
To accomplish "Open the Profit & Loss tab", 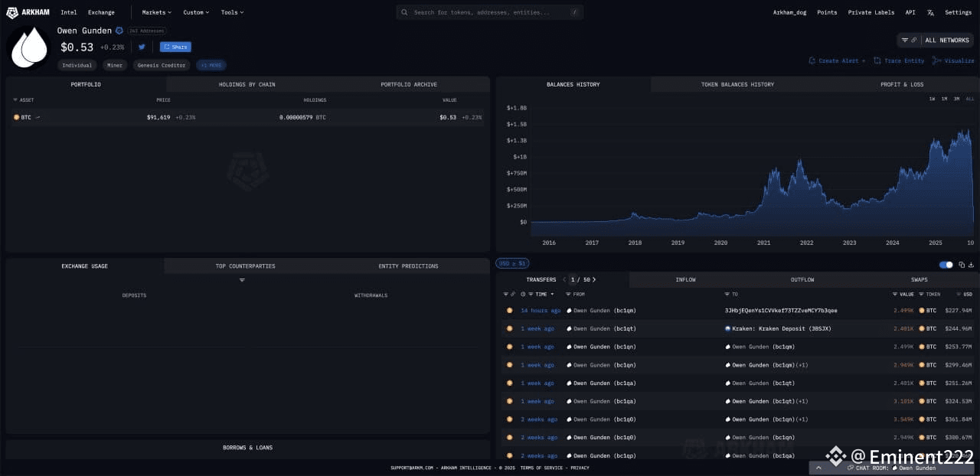I will tap(902, 84).
